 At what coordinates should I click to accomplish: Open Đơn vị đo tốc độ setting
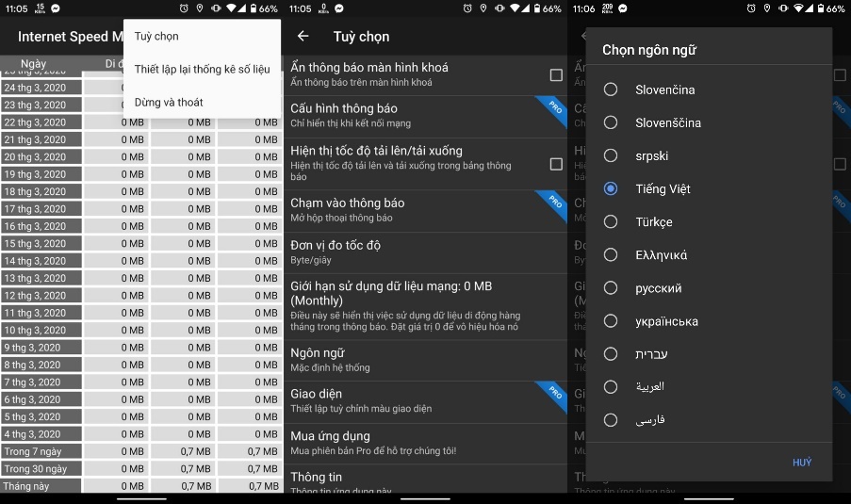point(424,252)
